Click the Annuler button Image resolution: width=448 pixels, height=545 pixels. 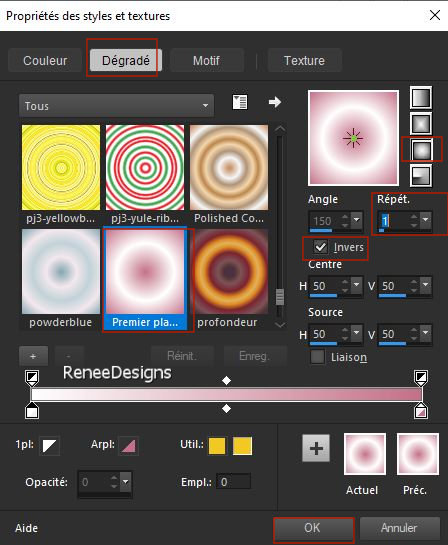coord(400,528)
